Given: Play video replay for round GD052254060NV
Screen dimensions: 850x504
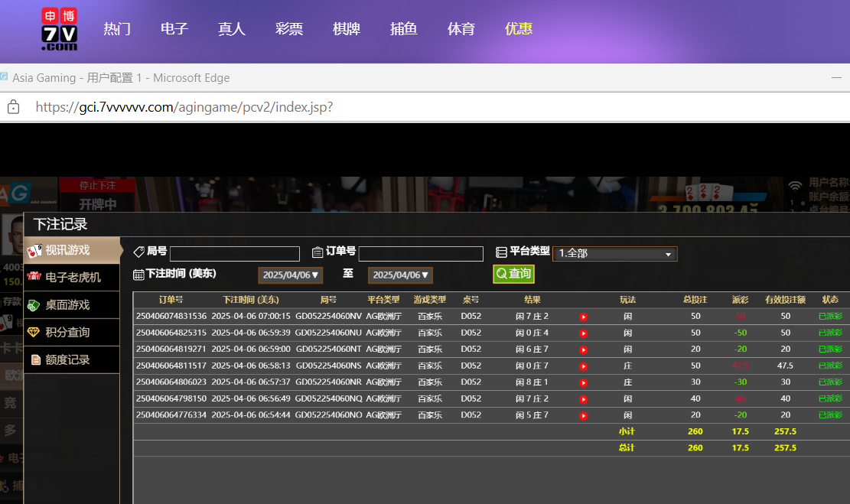Looking at the screenshot, I should [583, 317].
